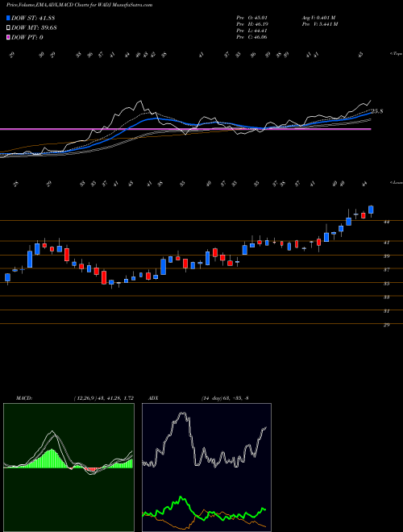Image resolution: width=403 pixels, height=532 pixels.
Task: Click inside the dark-blue ADX indicator panel
Action: click(x=206, y=468)
